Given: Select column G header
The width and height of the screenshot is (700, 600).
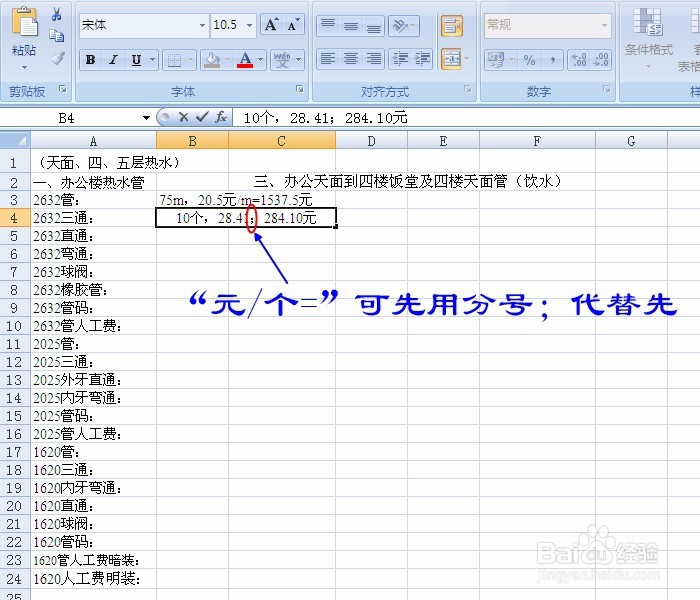Looking at the screenshot, I should (631, 141).
